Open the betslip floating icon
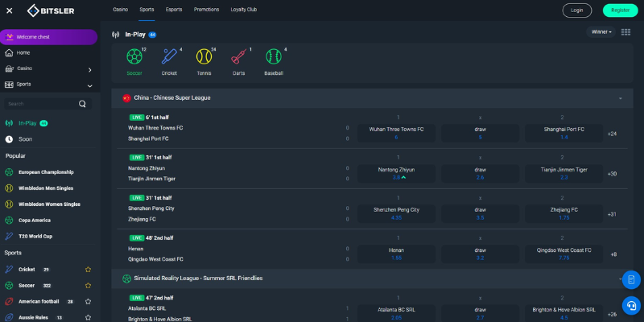This screenshot has width=644, height=322. tap(632, 279)
